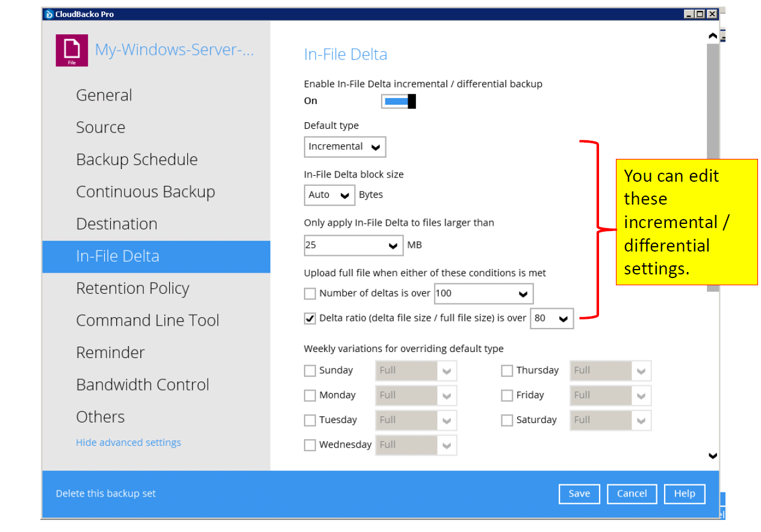Enable the Sunday override checkbox

pyautogui.click(x=310, y=371)
